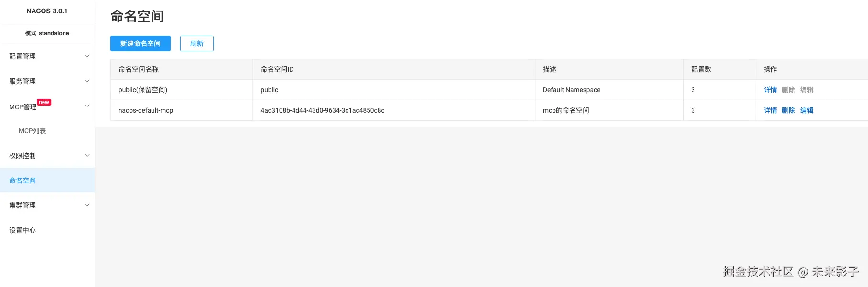Open the MCP列表 submenu item

point(32,131)
